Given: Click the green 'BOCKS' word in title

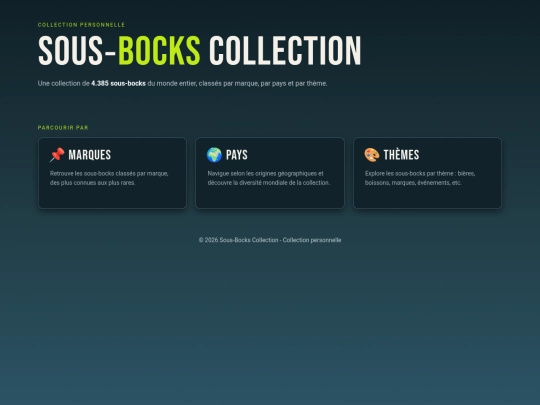Looking at the screenshot, I should [x=159, y=51].
